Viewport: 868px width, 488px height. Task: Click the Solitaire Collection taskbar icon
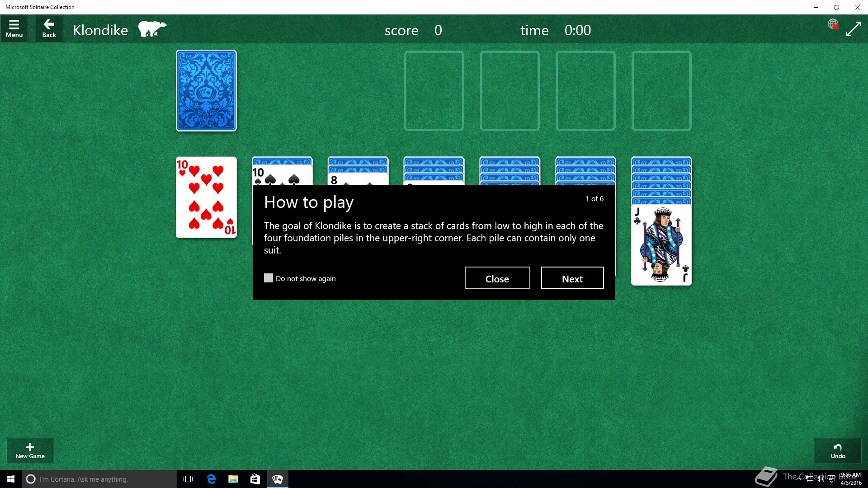coord(278,479)
